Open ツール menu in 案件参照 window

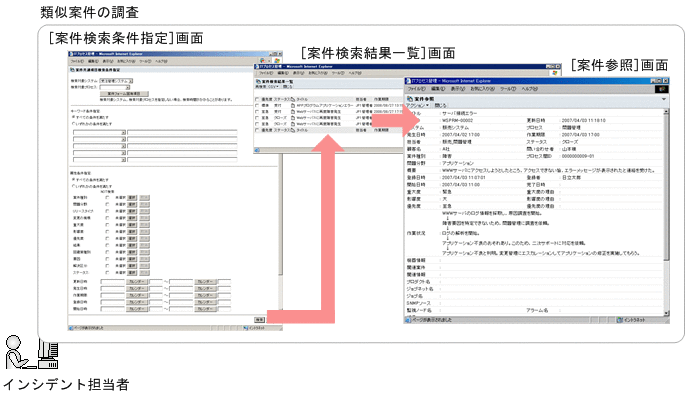pos(508,89)
